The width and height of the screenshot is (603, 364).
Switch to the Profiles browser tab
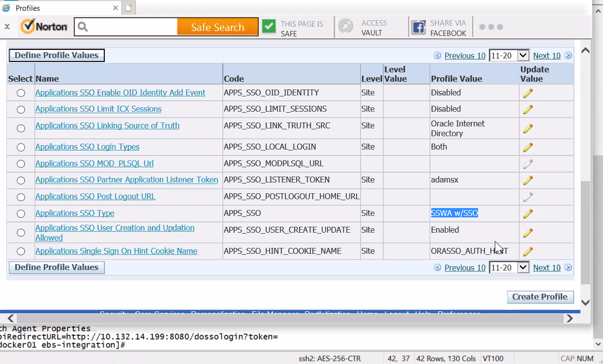(27, 8)
